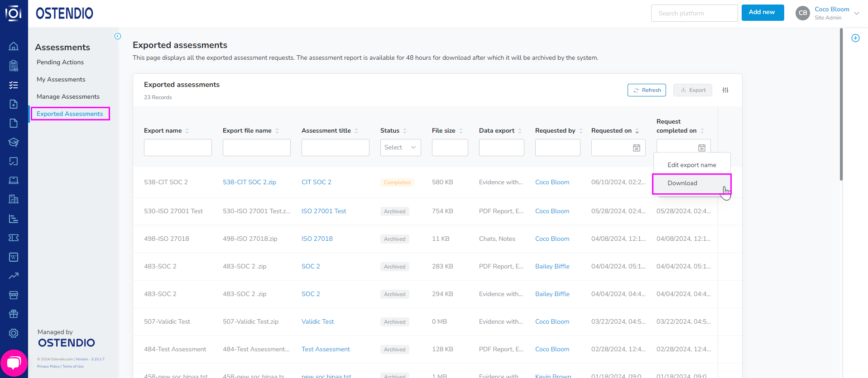Click the Refresh button
868x378 pixels.
pos(647,90)
